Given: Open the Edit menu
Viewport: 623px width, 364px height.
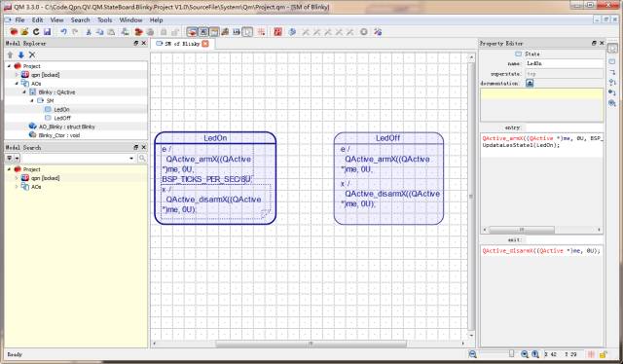Looking at the screenshot, I should pyautogui.click(x=37, y=19).
